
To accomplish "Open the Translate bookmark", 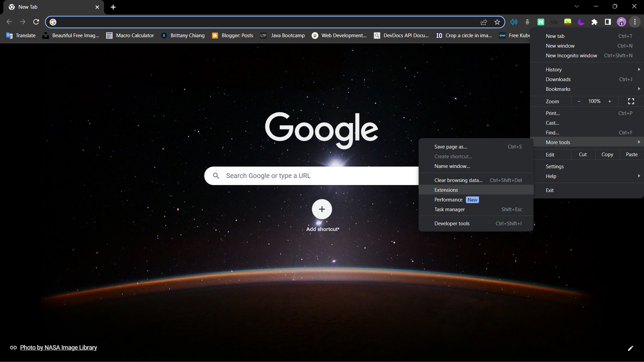I will (x=21, y=36).
